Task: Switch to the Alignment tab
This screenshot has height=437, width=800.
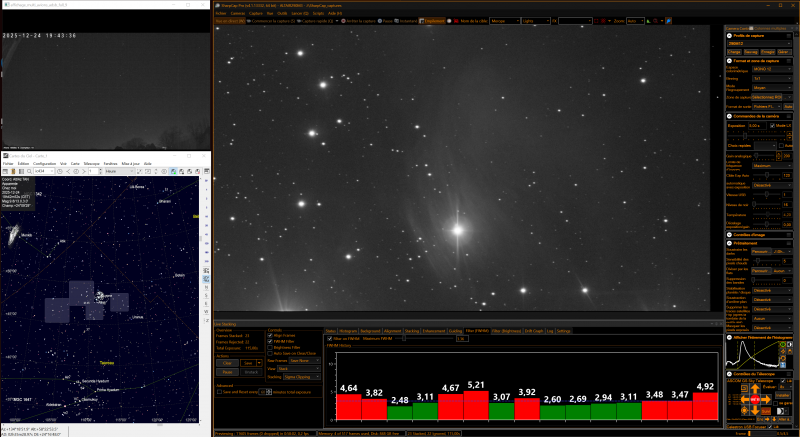Action: pos(392,331)
